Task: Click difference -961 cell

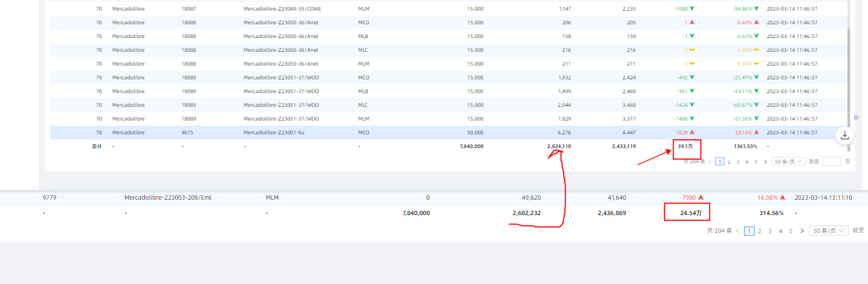Action: tap(682, 92)
